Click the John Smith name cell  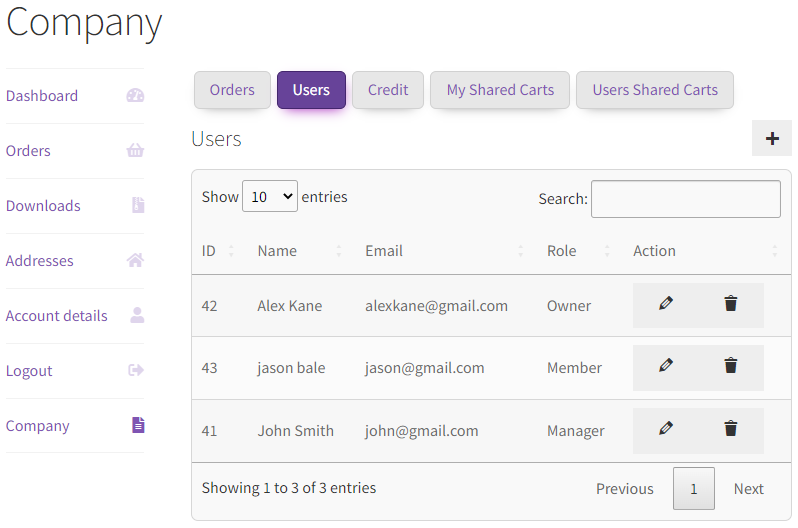pyautogui.click(x=296, y=431)
